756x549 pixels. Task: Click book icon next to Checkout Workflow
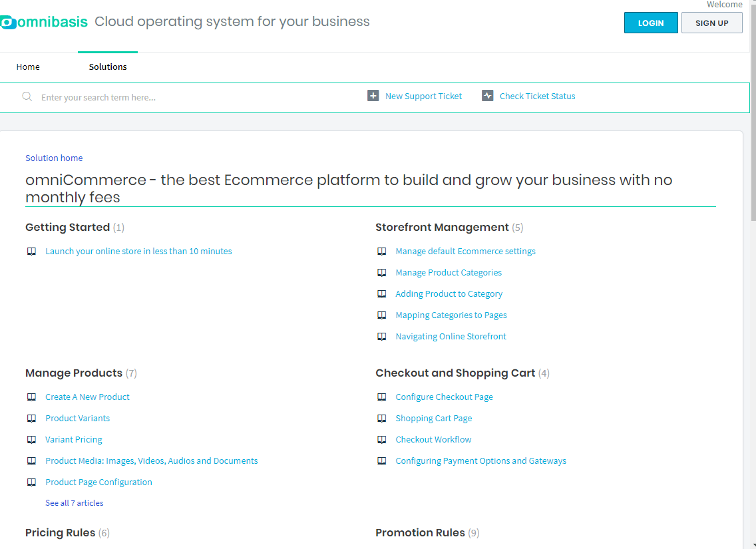click(x=381, y=440)
